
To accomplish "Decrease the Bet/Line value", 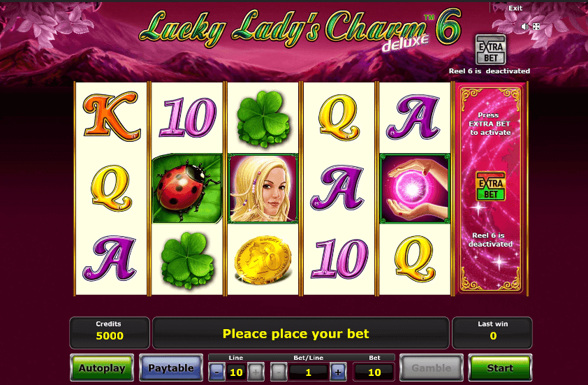I will click(x=279, y=372).
